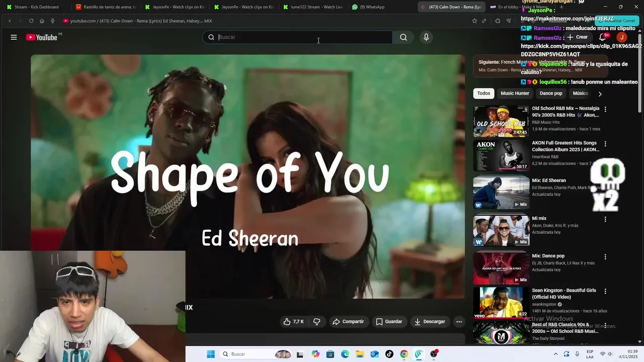Open options for Sean Kingston Beautiful Girls
The width and height of the screenshot is (644, 362).
(x=605, y=292)
